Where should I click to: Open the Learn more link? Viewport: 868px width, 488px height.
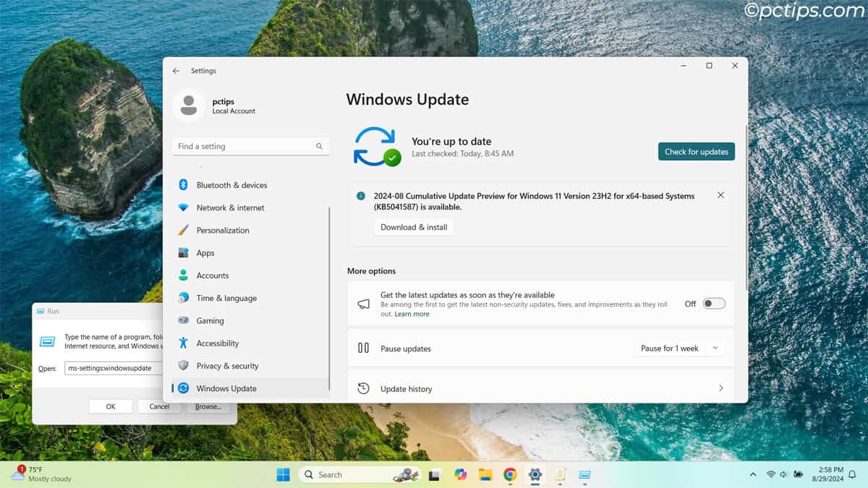click(x=412, y=314)
